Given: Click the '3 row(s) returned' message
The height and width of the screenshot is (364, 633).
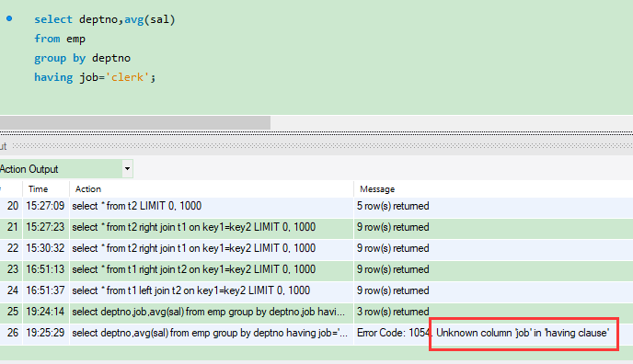Looking at the screenshot, I should pyautogui.click(x=392, y=312).
